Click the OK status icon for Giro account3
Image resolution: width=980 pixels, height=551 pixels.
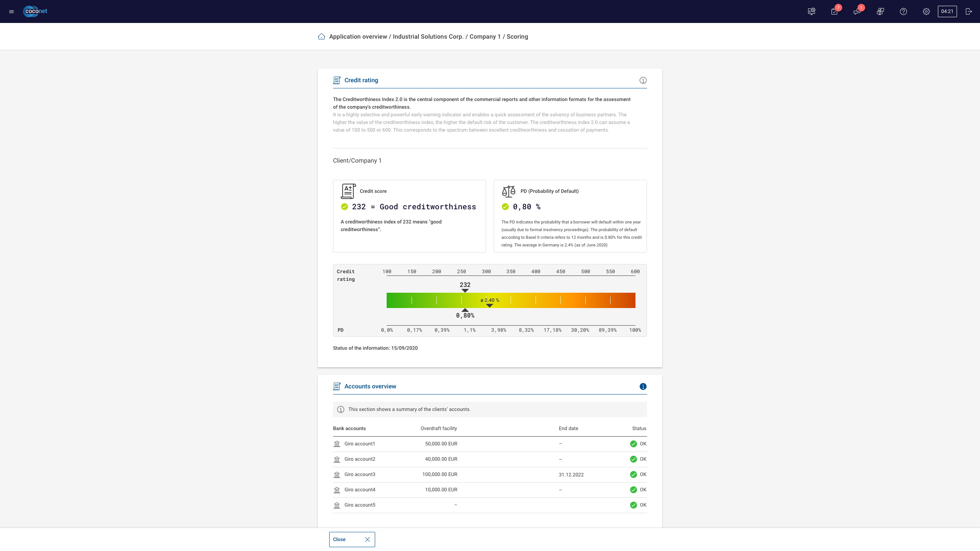tap(634, 474)
